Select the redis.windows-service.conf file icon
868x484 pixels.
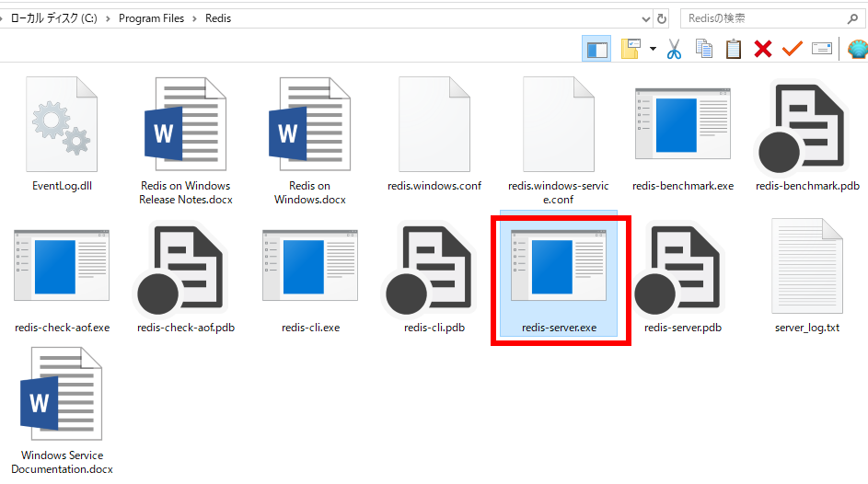point(559,124)
